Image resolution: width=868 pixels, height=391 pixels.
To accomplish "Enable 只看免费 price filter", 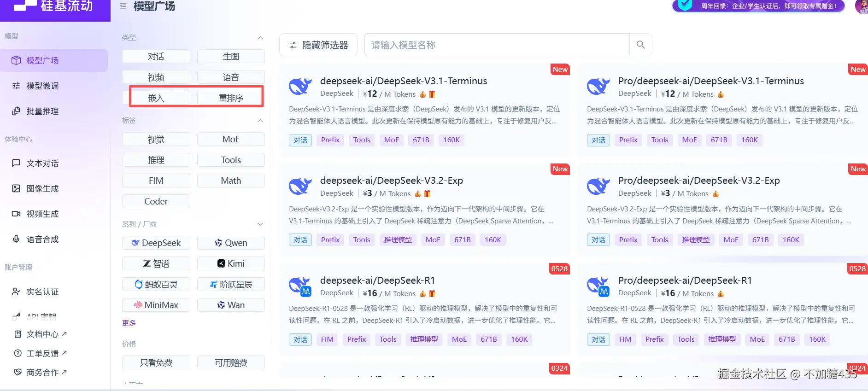I will coord(156,362).
